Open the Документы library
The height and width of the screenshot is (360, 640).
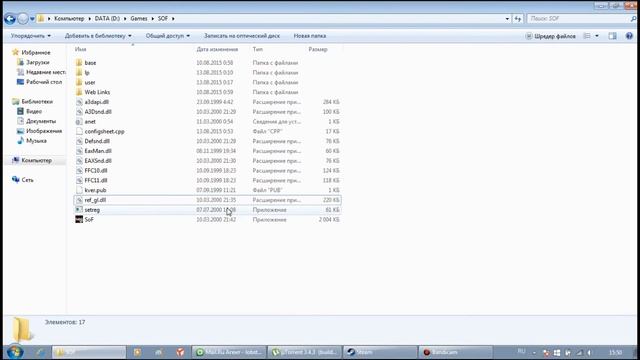click(41, 121)
